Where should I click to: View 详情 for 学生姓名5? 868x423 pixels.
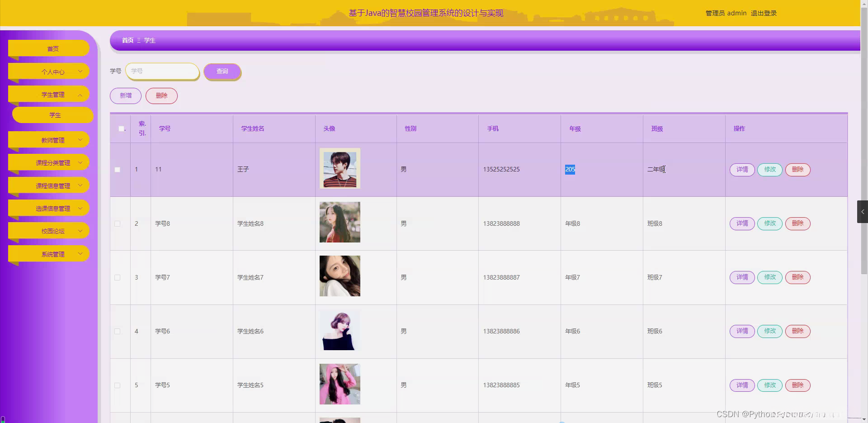pyautogui.click(x=742, y=385)
